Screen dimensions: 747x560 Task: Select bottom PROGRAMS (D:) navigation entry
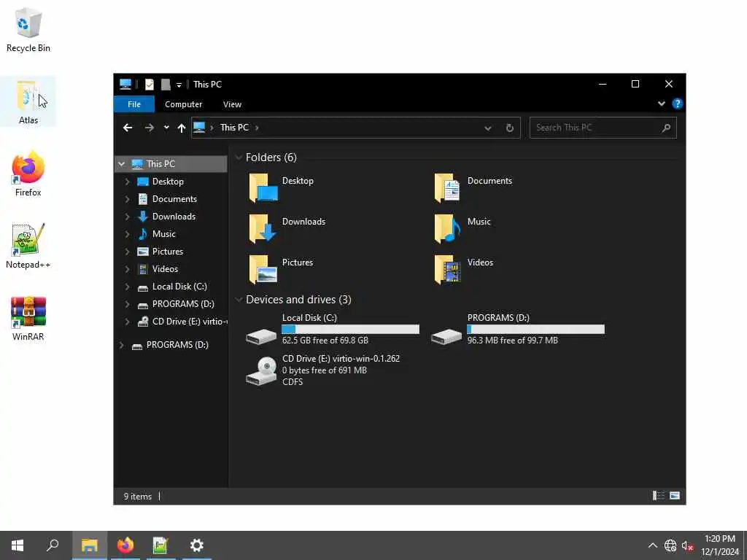[177, 345]
